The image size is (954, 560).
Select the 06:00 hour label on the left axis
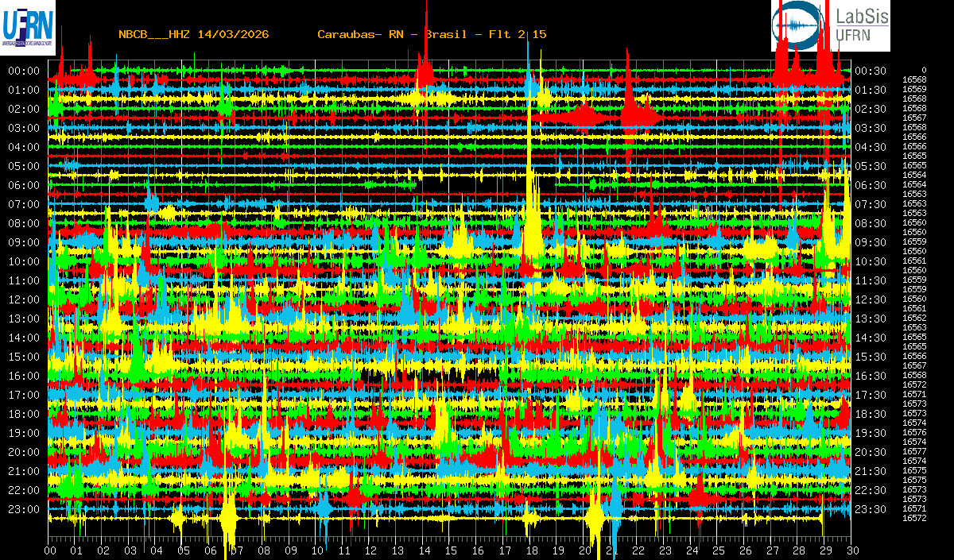24,185
